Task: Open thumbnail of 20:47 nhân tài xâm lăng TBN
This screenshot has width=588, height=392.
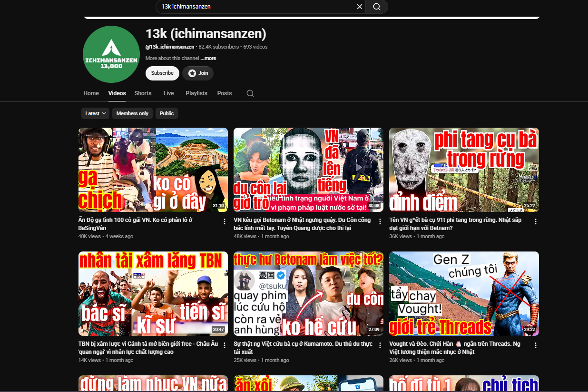Action: (153, 293)
